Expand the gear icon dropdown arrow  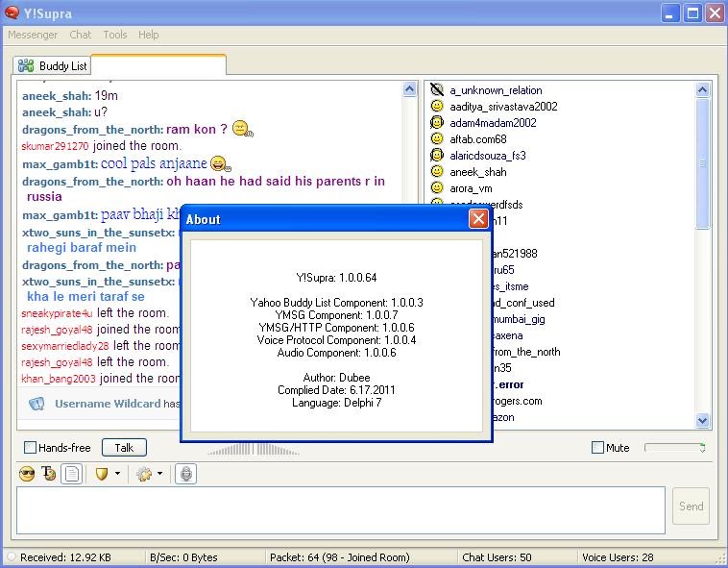click(x=159, y=474)
